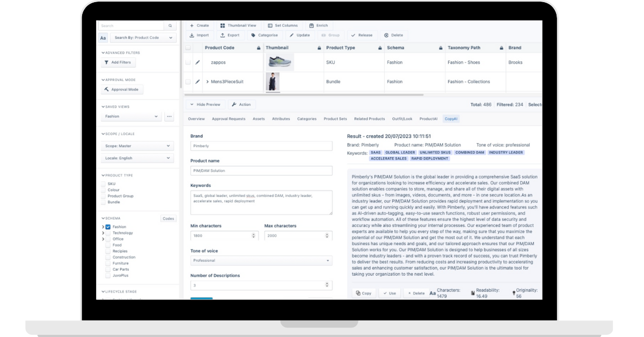Edit the Mens3PieceSuit row pencil icon
644x337 pixels.
tap(197, 82)
